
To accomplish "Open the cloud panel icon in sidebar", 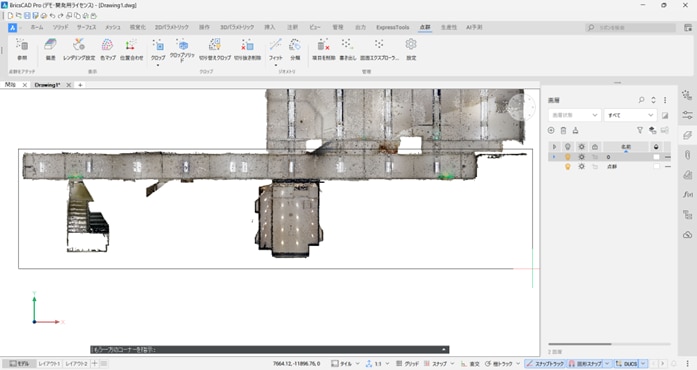I will (687, 235).
